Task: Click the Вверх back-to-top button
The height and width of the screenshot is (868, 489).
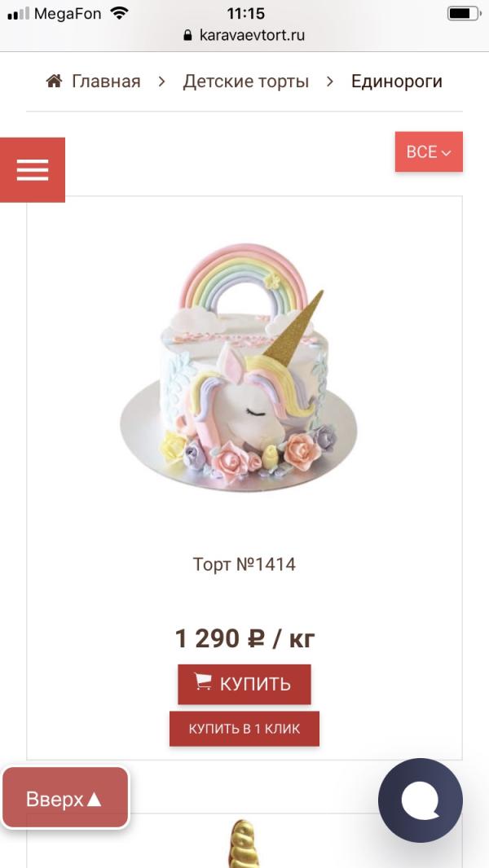Action: tap(65, 798)
